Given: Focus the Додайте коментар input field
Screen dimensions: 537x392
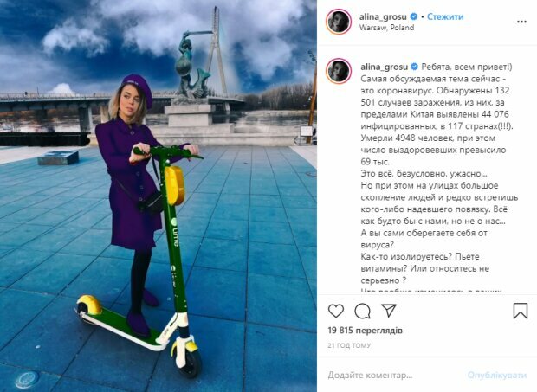Looking at the screenshot, I should click(394, 376).
